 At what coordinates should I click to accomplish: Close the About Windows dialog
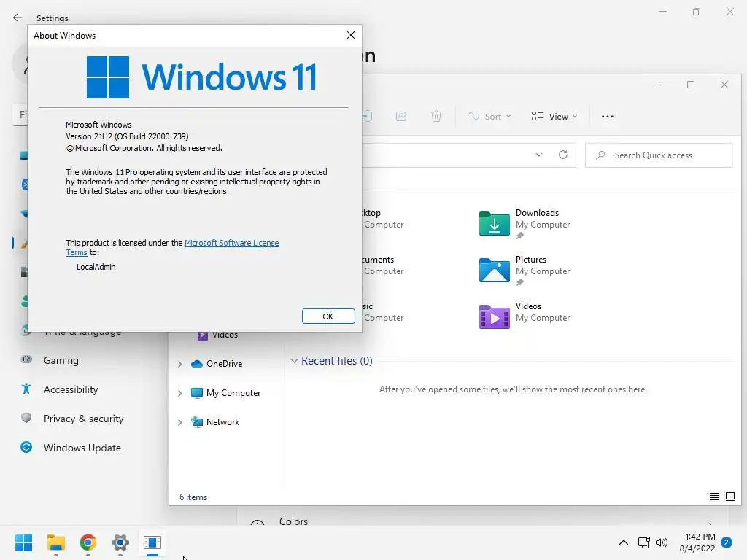[x=351, y=35]
